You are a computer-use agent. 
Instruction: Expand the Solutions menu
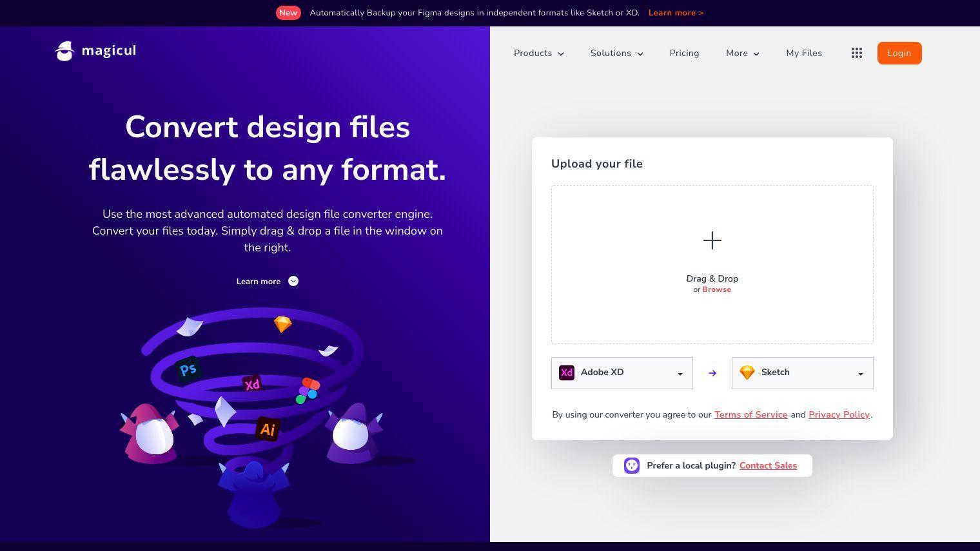click(617, 53)
